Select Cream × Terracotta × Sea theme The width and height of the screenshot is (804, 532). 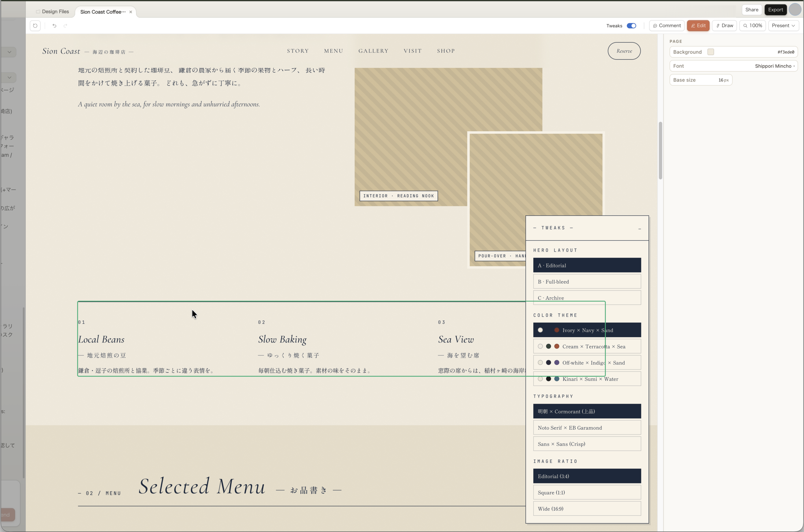coord(587,347)
